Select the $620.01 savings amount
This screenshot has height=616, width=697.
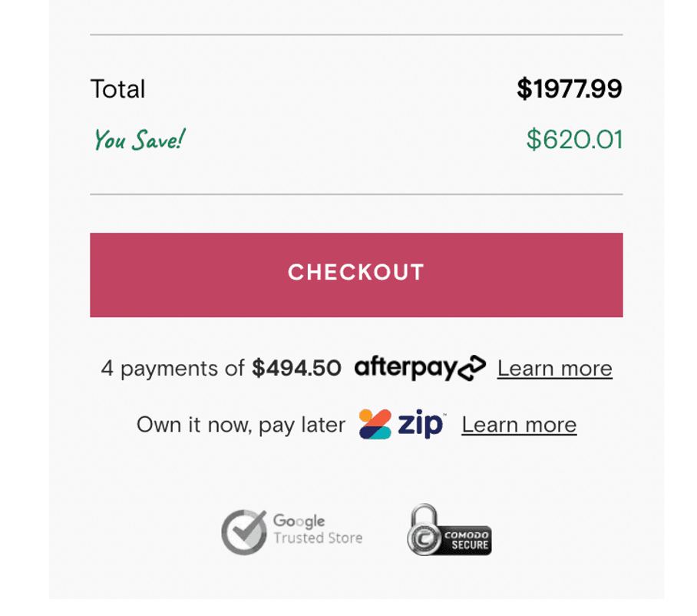coord(574,139)
